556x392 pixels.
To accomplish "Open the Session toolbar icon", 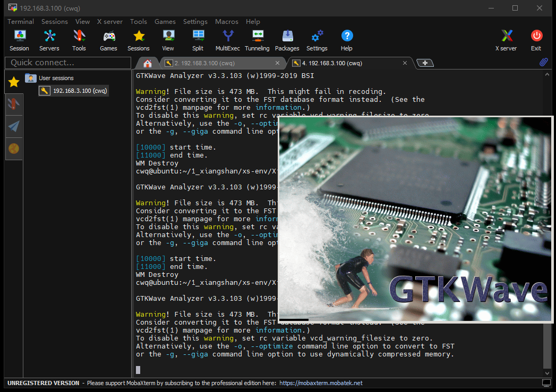I will (x=19, y=40).
